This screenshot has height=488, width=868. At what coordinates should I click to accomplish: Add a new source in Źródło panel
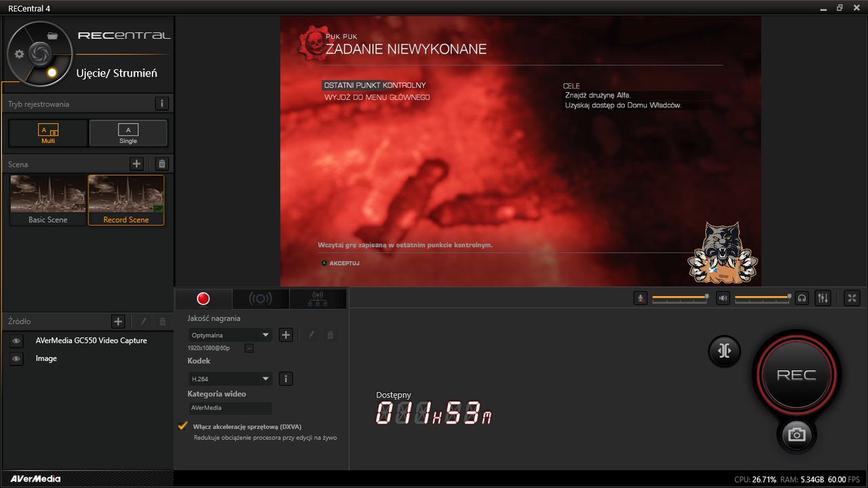[x=118, y=321]
